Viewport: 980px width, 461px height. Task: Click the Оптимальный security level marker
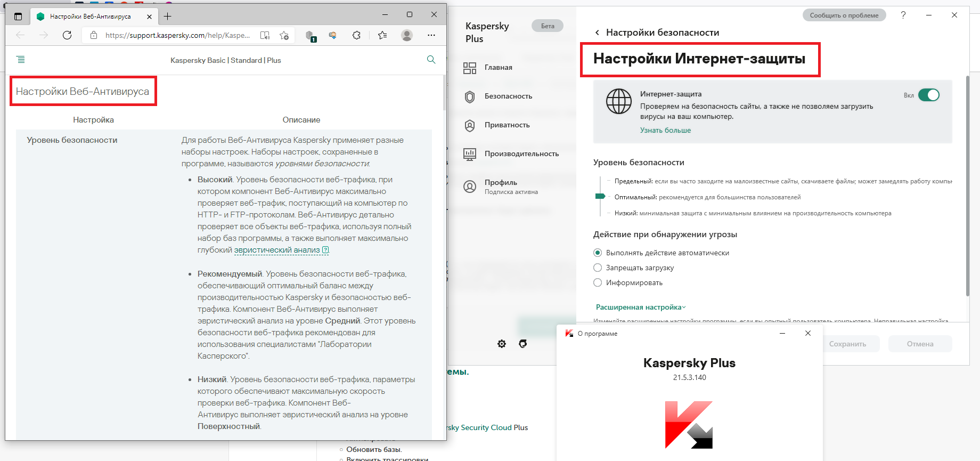[x=600, y=196]
